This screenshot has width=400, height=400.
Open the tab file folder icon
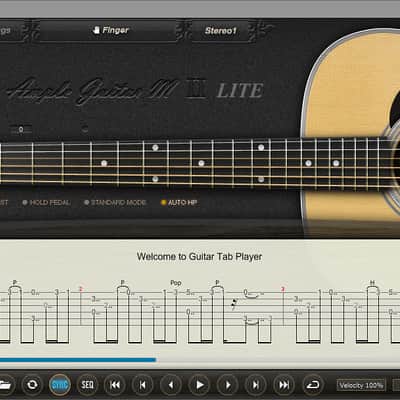tap(5, 385)
